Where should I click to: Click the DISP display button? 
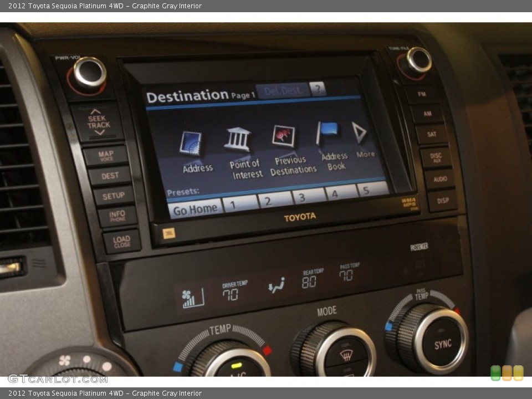(443, 201)
